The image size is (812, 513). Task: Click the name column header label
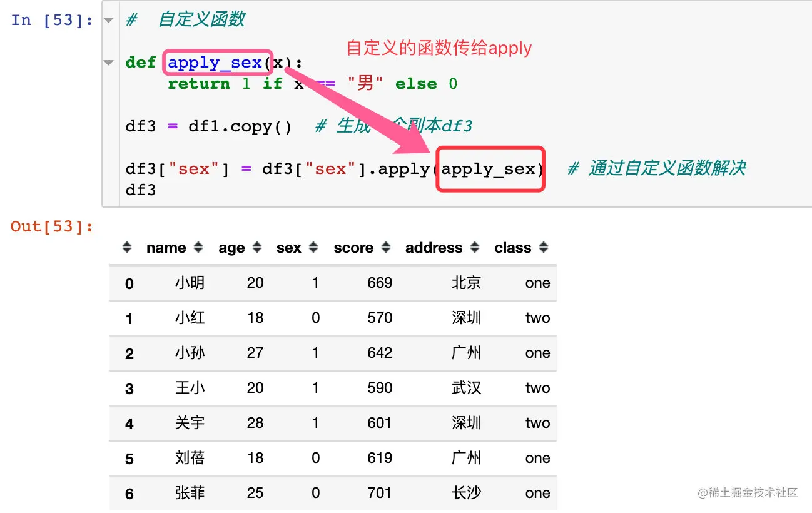pyautogui.click(x=166, y=248)
